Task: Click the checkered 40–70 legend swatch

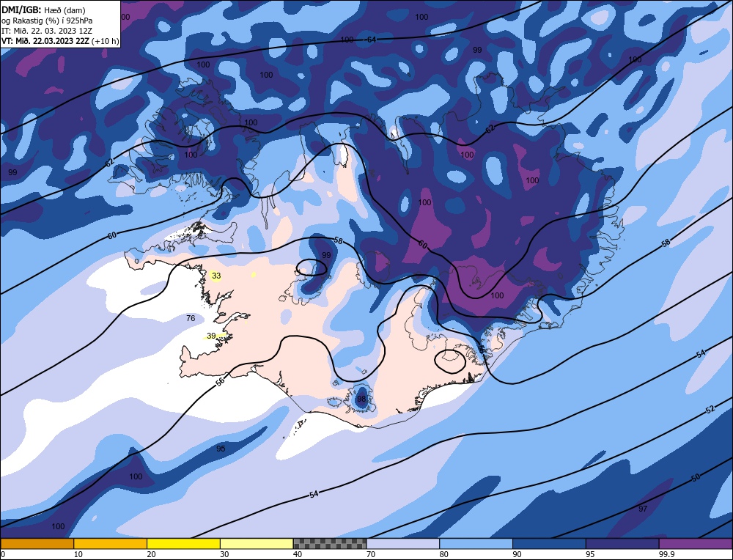Action: (x=330, y=543)
